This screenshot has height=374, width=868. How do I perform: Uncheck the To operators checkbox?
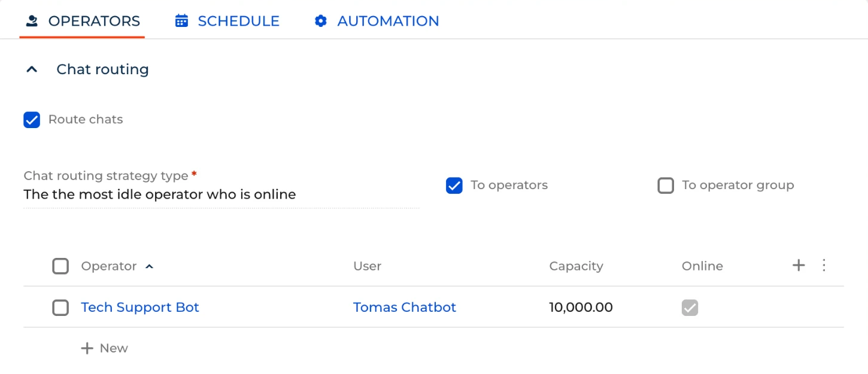(454, 186)
